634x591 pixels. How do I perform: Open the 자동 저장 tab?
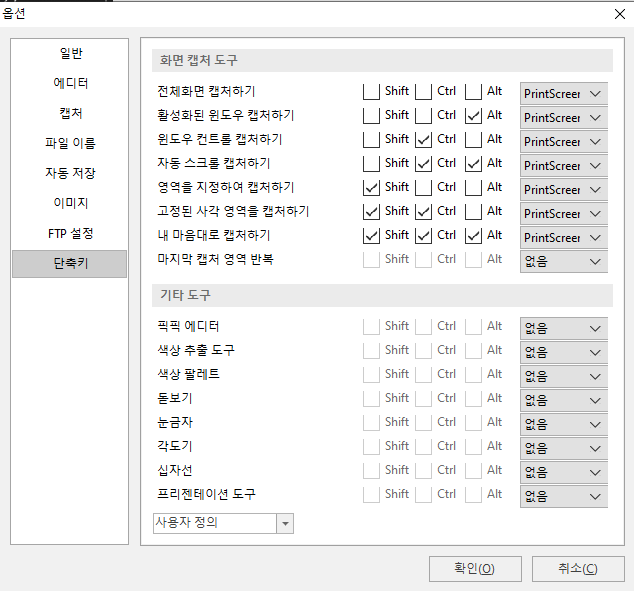pyautogui.click(x=71, y=173)
